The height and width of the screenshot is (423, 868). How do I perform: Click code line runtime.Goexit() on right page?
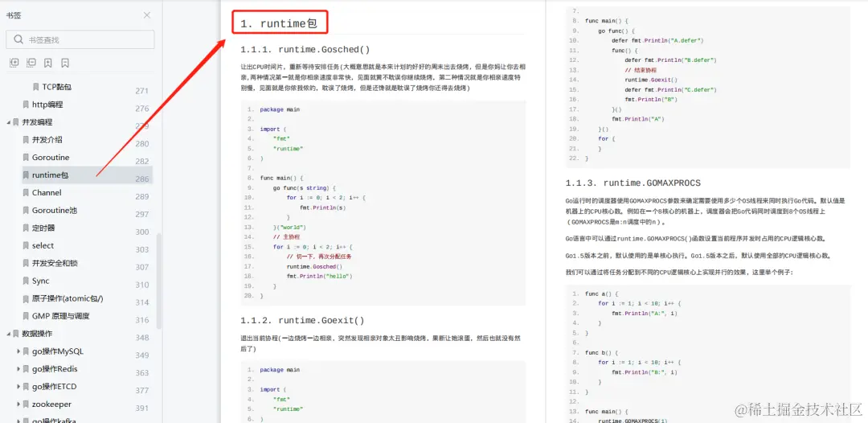tap(650, 80)
